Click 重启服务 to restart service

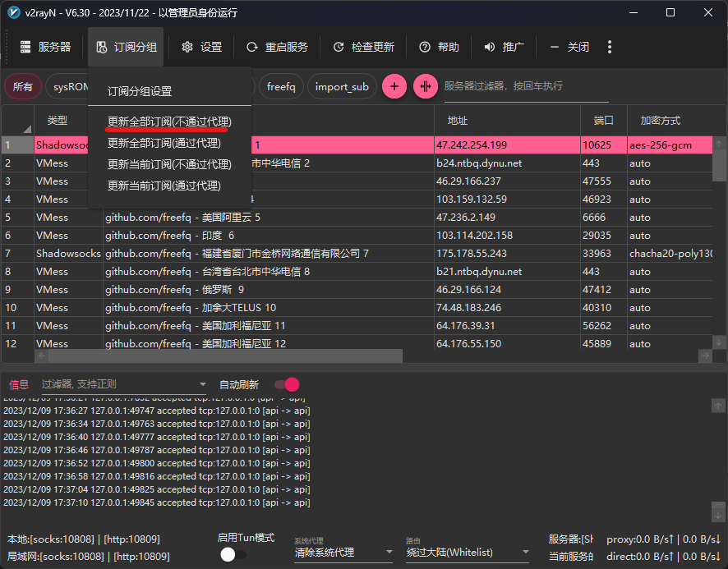[x=277, y=47]
